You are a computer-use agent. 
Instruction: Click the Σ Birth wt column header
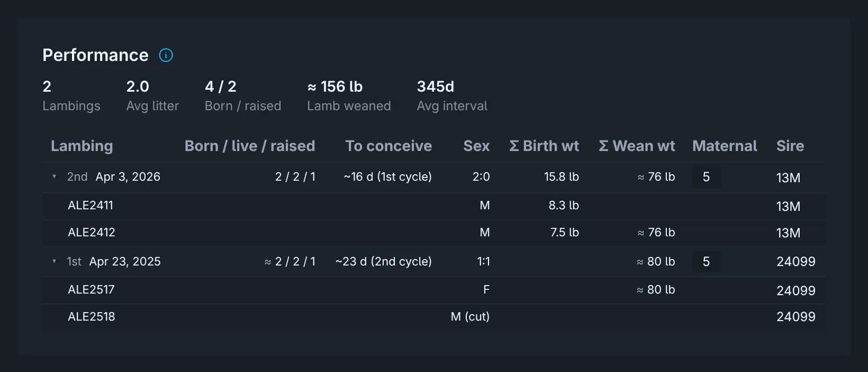(544, 146)
